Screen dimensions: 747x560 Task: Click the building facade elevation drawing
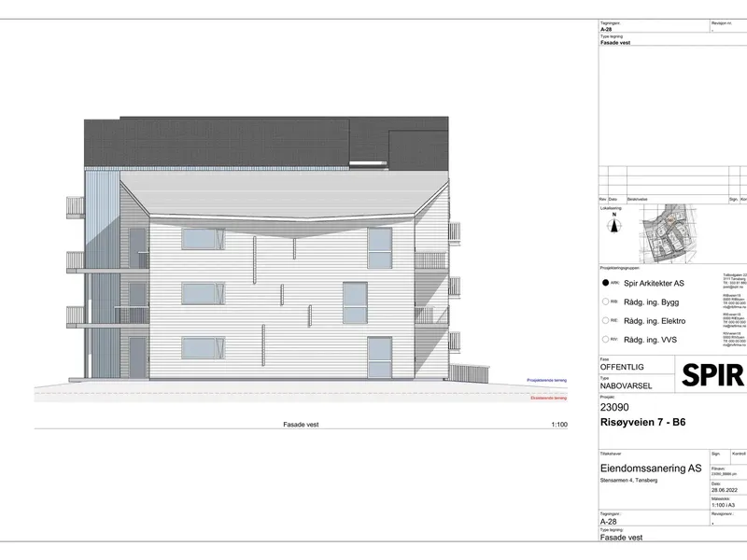[x=277, y=248]
